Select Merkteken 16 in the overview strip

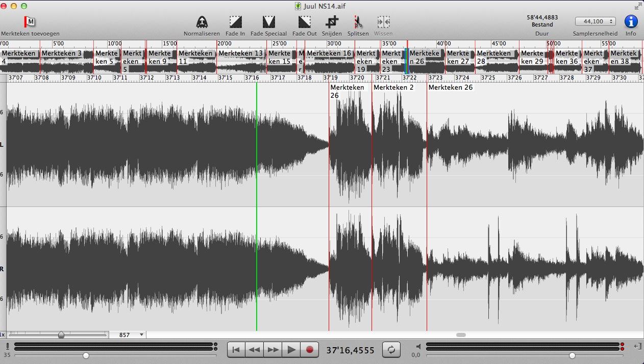329,54
